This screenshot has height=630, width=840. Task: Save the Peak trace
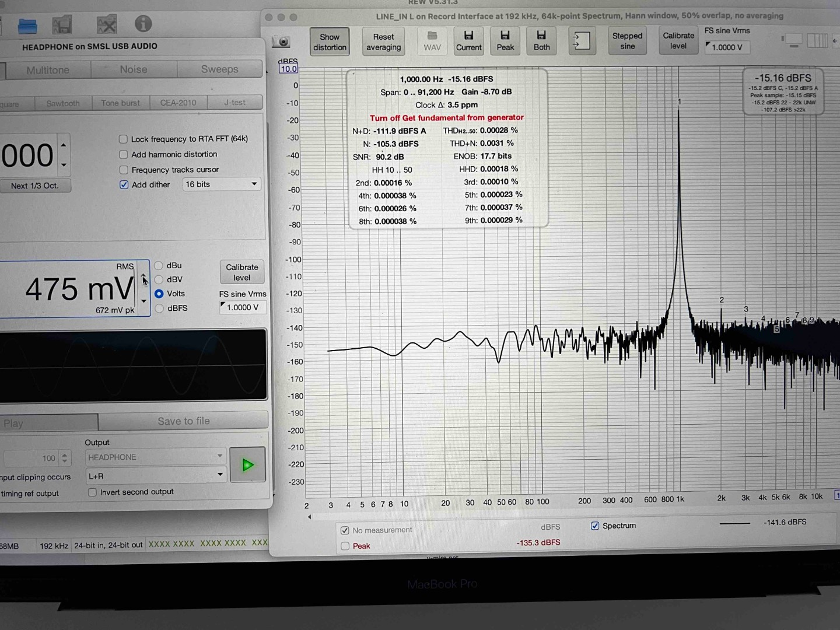(505, 41)
